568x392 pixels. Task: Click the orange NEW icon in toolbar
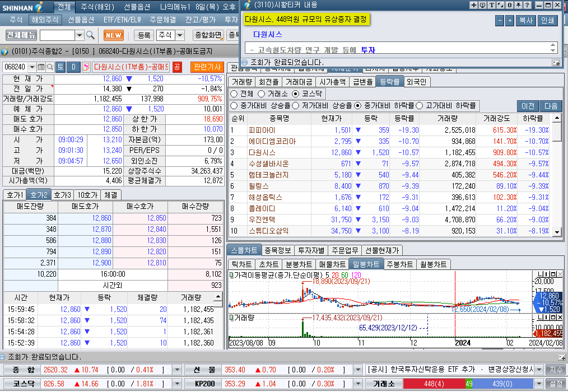click(x=113, y=35)
